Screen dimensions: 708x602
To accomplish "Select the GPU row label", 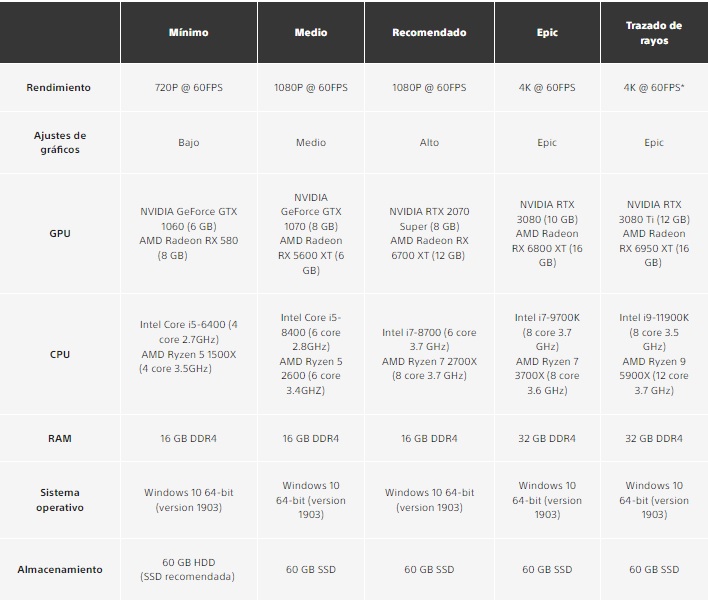I will [x=59, y=233].
